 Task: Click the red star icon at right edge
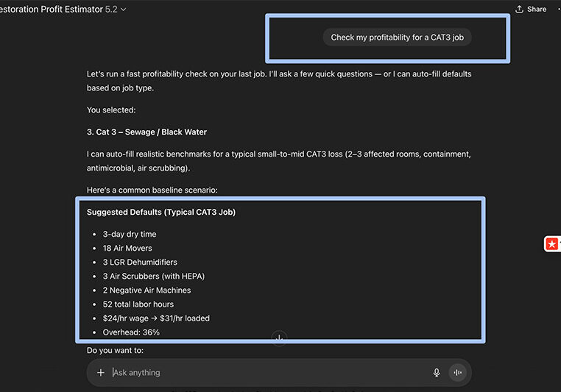(551, 243)
